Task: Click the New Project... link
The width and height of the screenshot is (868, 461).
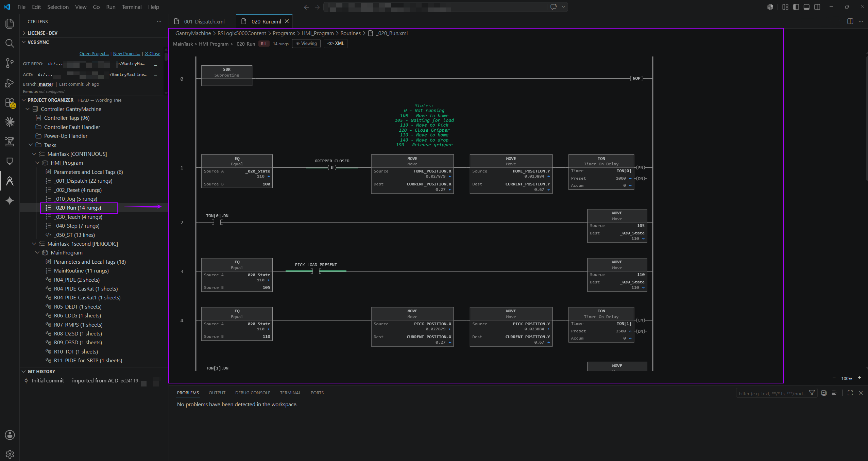Action: point(126,53)
